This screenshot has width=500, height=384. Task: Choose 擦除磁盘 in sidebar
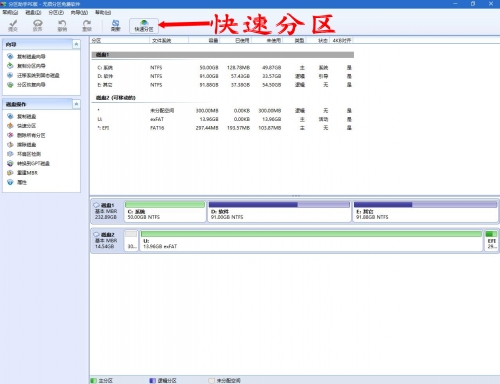tap(22, 145)
